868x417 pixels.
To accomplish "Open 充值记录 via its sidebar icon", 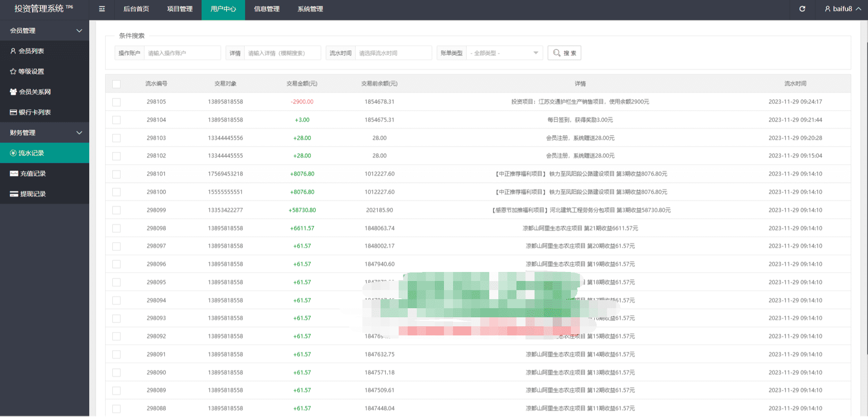I will pyautogui.click(x=14, y=174).
